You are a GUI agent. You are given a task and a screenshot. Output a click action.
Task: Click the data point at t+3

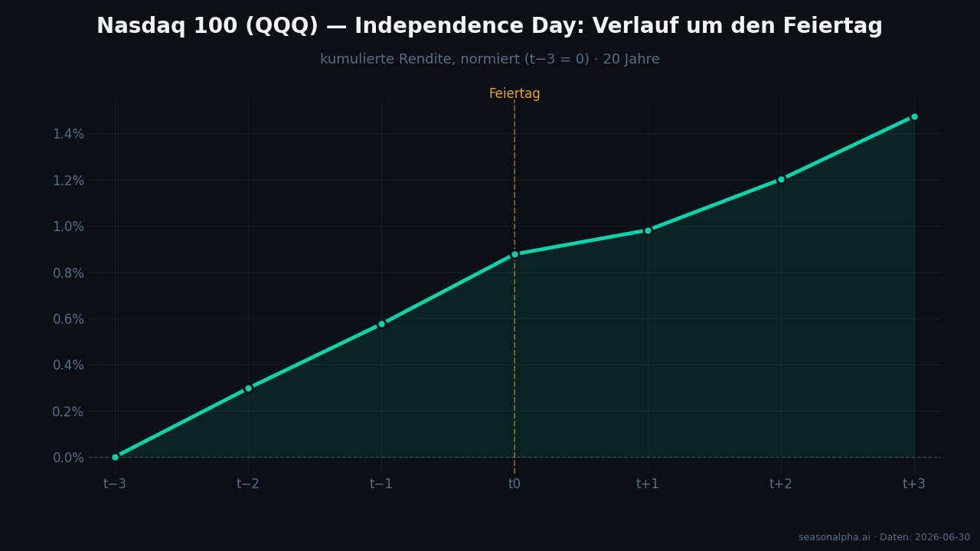click(914, 116)
